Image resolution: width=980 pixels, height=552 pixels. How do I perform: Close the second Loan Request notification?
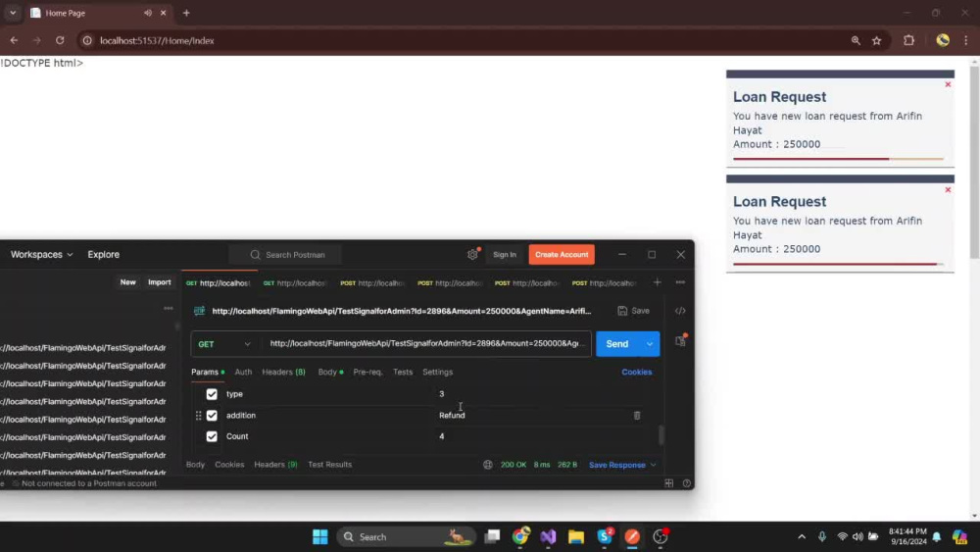click(948, 189)
